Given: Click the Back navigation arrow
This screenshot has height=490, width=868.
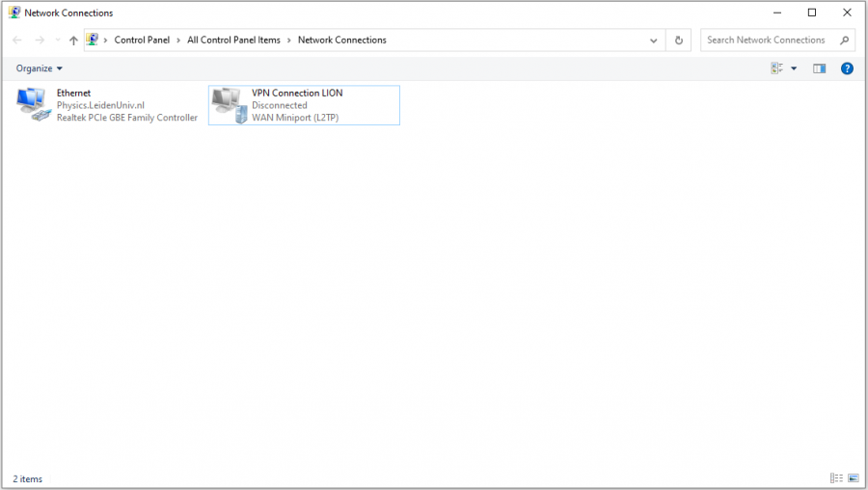Looking at the screenshot, I should tap(17, 41).
